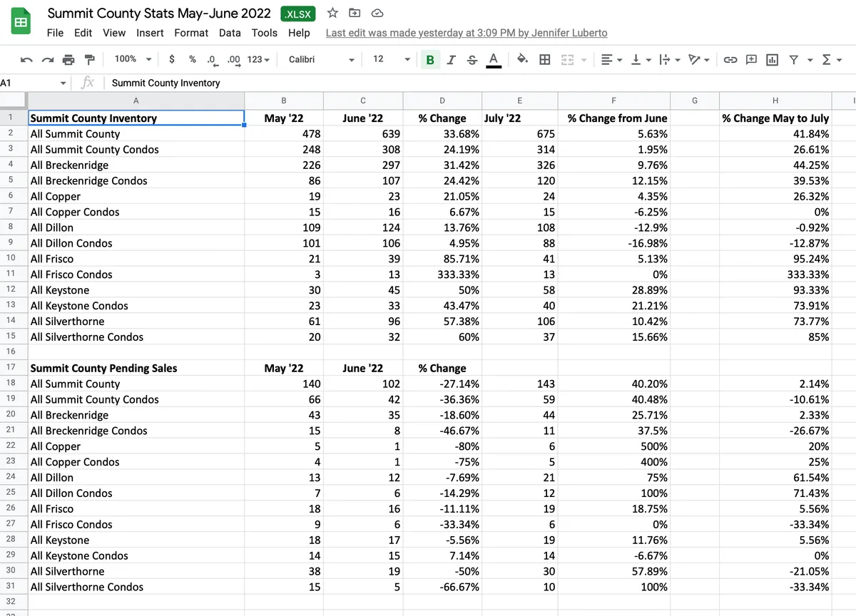This screenshot has width=856, height=616.
Task: Select the 'July '22' header cell
Action: click(x=520, y=118)
